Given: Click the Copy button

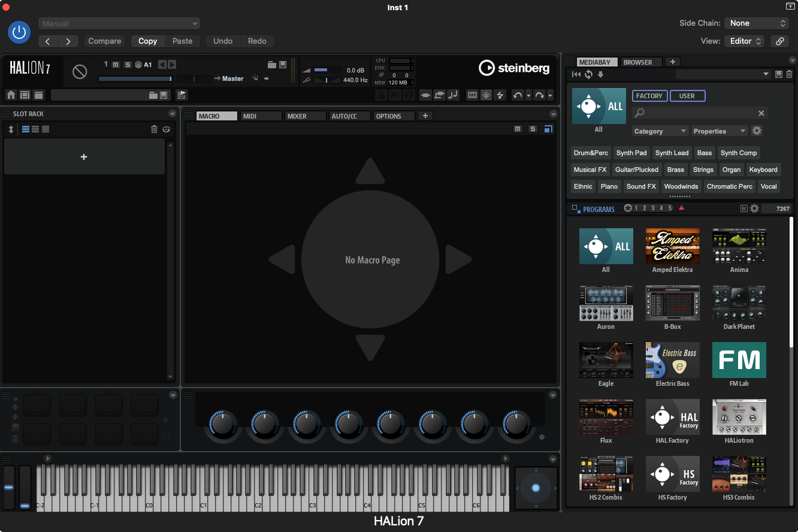Looking at the screenshot, I should (147, 41).
